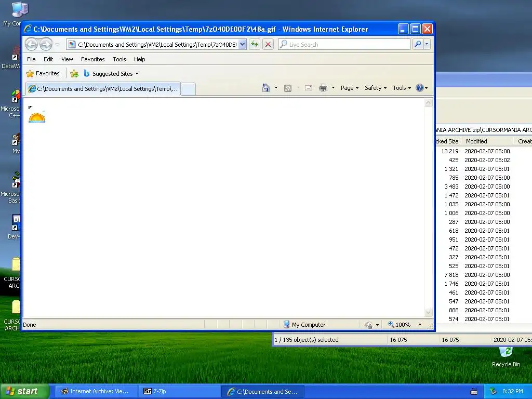Click the Home page icon
This screenshot has height=399, width=532.
point(265,88)
